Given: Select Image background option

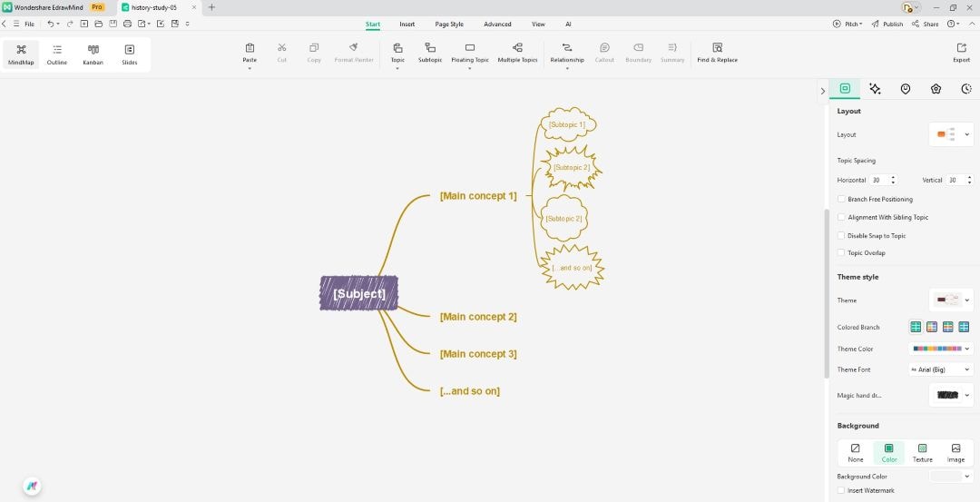Looking at the screenshot, I should tap(955, 453).
